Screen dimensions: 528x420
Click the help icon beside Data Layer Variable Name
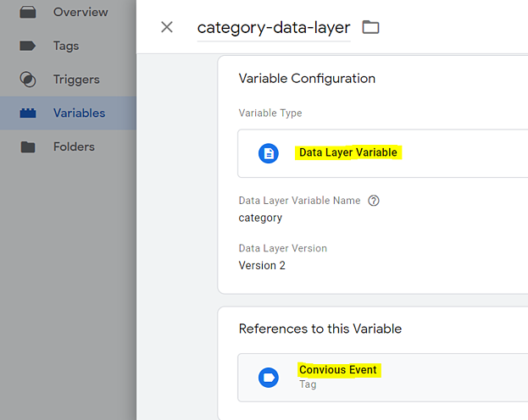[374, 201]
